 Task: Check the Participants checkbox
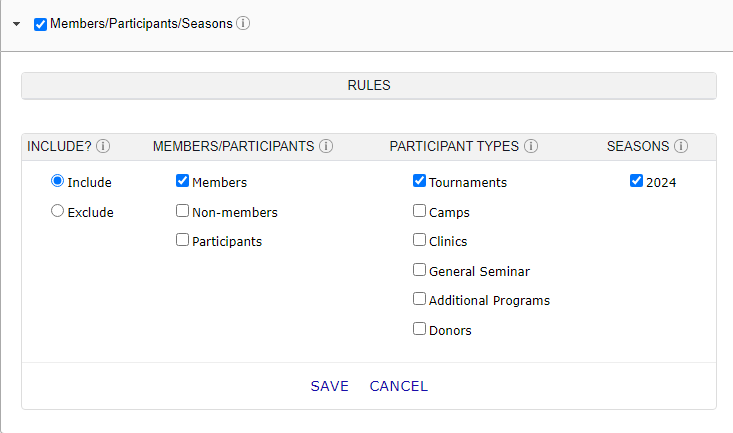[x=182, y=240]
